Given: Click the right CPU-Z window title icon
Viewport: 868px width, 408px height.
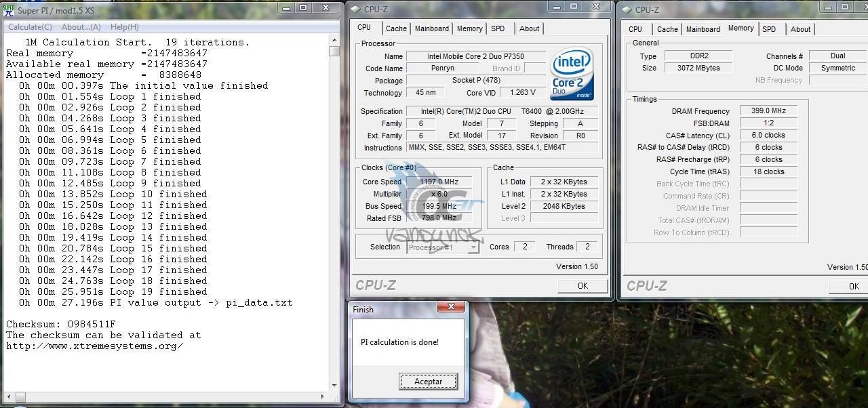Looking at the screenshot, I should 625,9.
